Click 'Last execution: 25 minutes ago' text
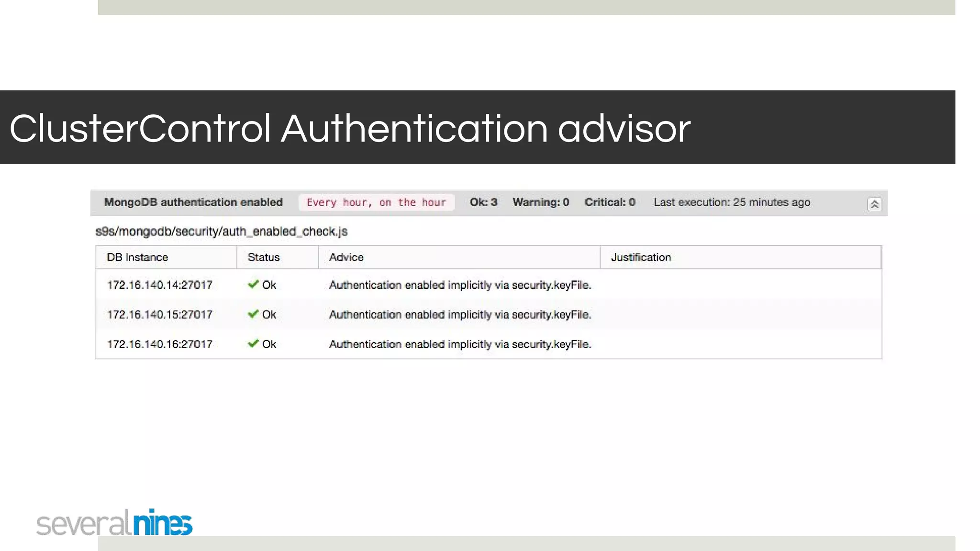Image resolution: width=980 pixels, height=551 pixels. coord(732,202)
